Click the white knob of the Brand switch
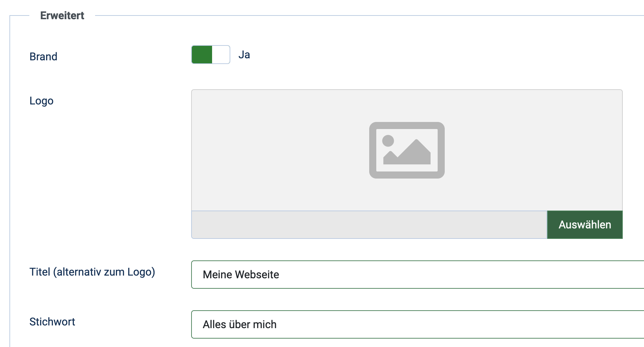 click(x=221, y=55)
